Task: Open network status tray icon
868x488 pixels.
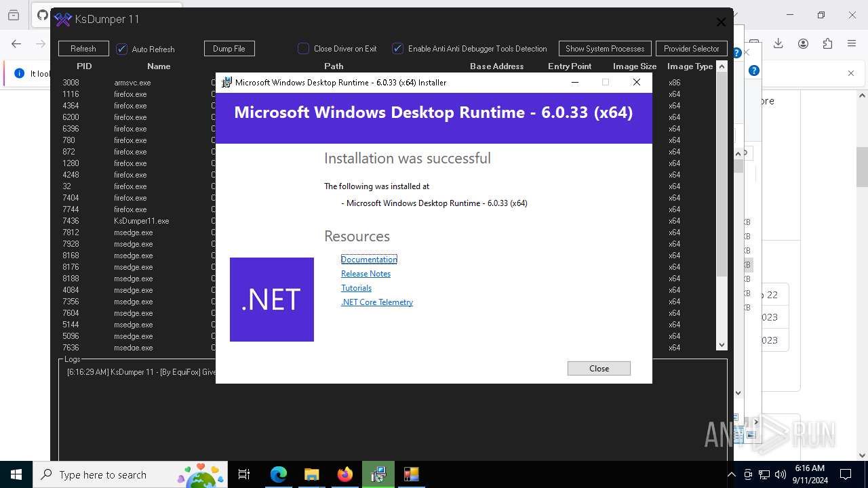Action: pyautogui.click(x=764, y=474)
